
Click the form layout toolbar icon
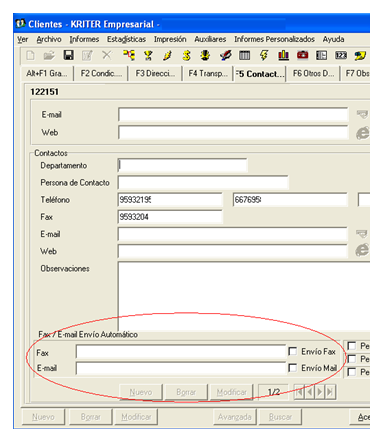pos(321,55)
